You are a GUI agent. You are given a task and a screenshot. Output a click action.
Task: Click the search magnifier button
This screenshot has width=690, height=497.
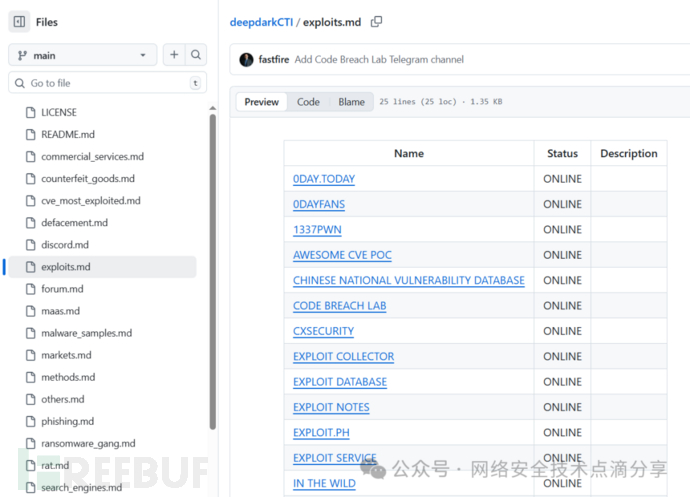196,55
